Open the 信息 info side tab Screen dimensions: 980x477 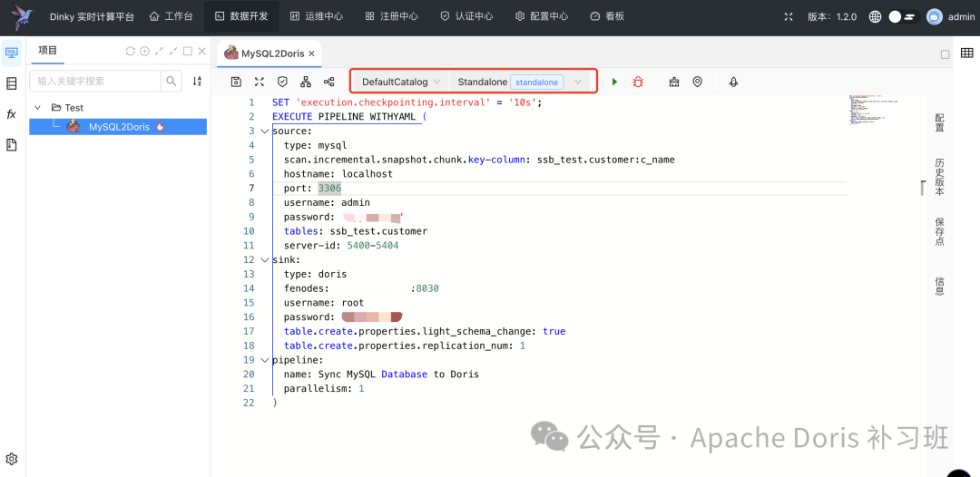point(939,286)
